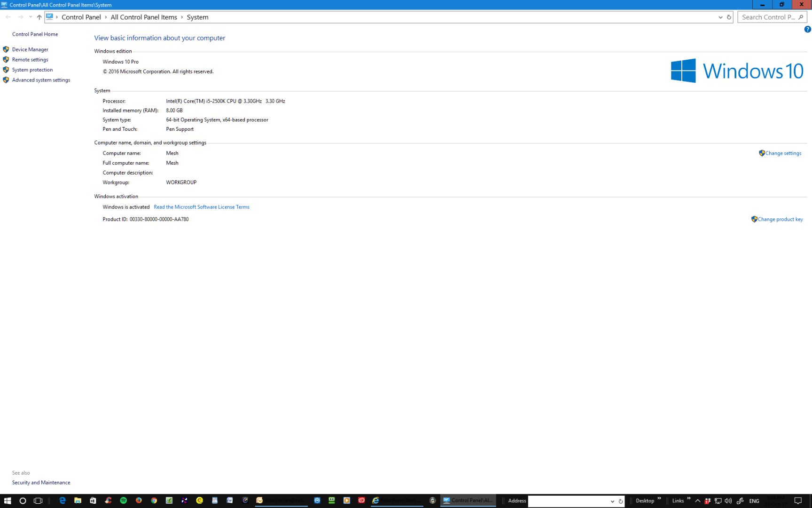Screen dimensions: 812x508
Task: Select the Windows Ink pen icon
Action: click(x=740, y=501)
